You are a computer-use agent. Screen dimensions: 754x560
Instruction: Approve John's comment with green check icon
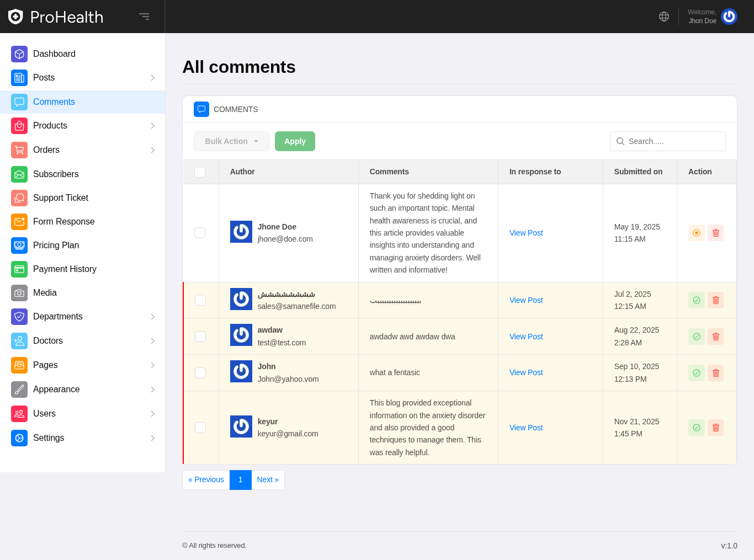click(696, 373)
